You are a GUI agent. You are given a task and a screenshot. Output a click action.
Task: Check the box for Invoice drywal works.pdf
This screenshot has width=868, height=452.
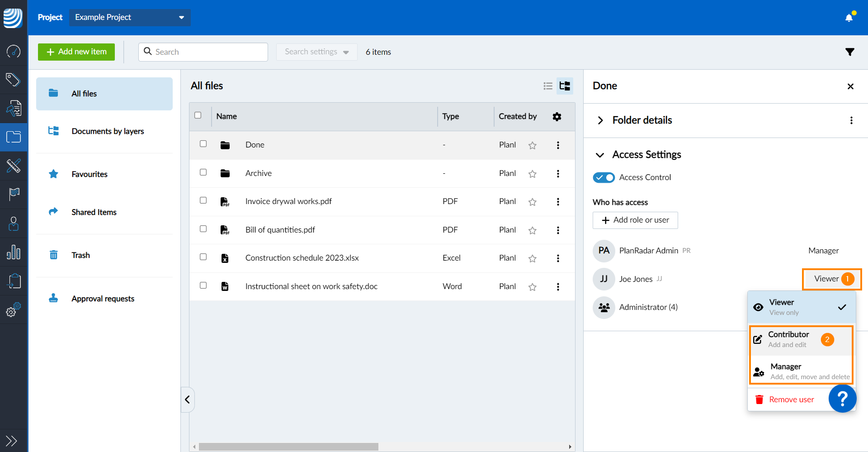click(x=203, y=200)
